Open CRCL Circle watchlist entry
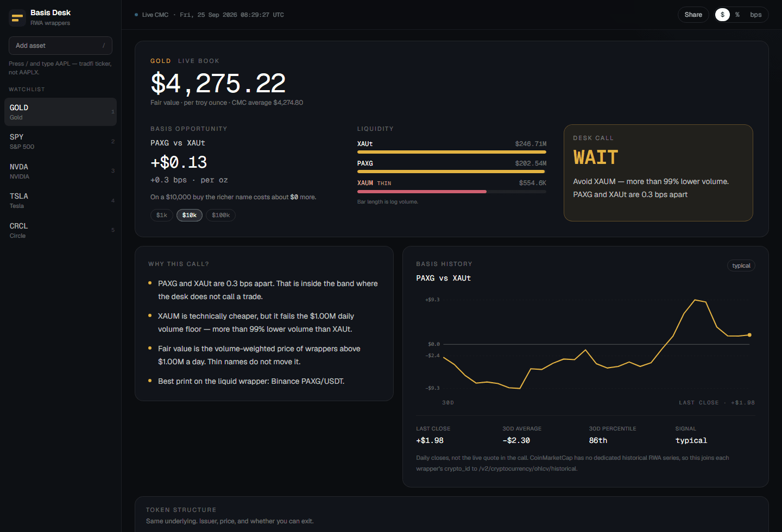782x532 pixels. point(60,230)
